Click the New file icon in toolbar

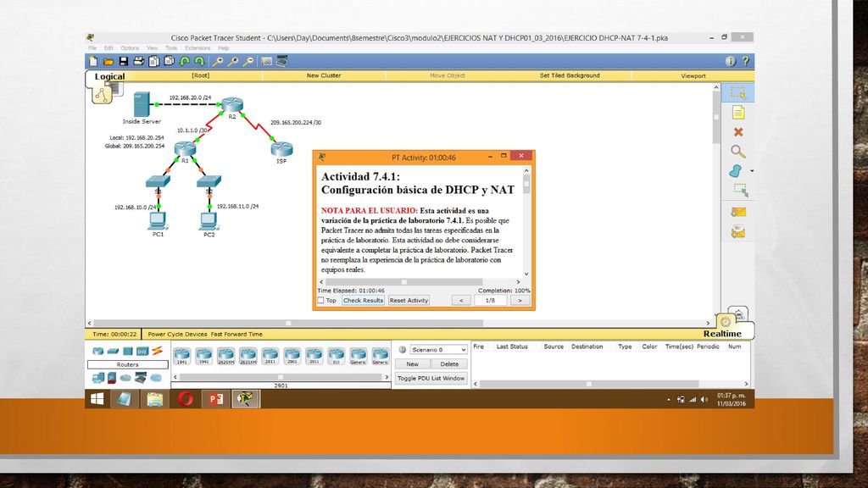(93, 61)
